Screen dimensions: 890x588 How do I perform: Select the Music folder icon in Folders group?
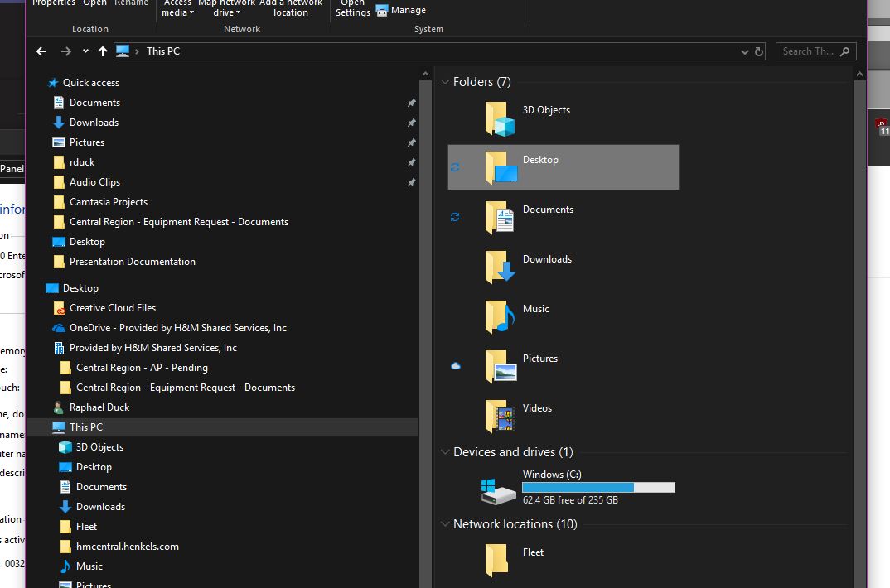tap(500, 316)
